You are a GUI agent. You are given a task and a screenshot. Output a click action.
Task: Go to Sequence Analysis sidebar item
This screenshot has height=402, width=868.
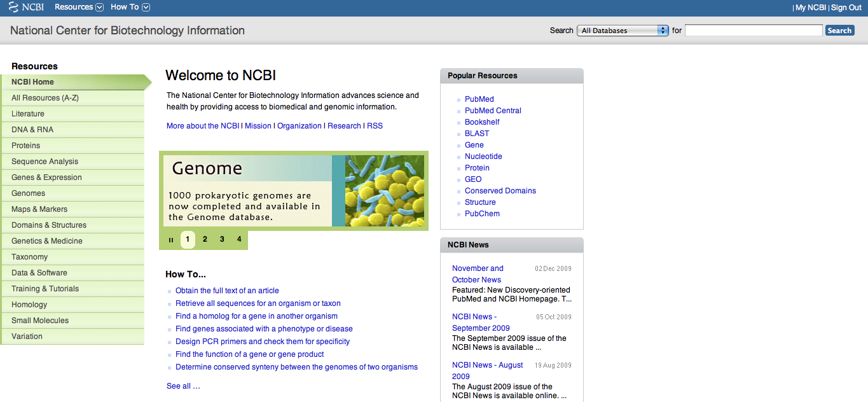72,162
